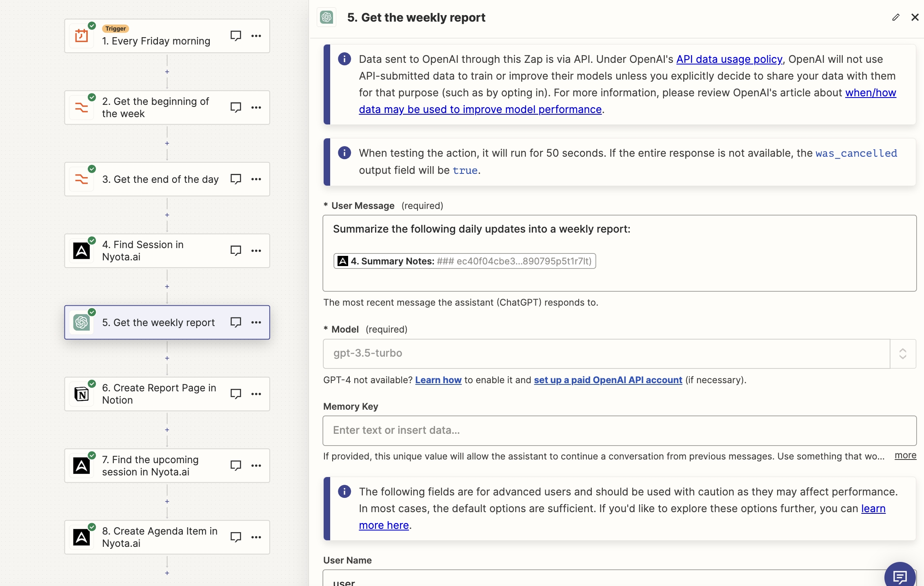Click the formatter icon on step 2
This screenshot has width=924, height=586.
[82, 108]
